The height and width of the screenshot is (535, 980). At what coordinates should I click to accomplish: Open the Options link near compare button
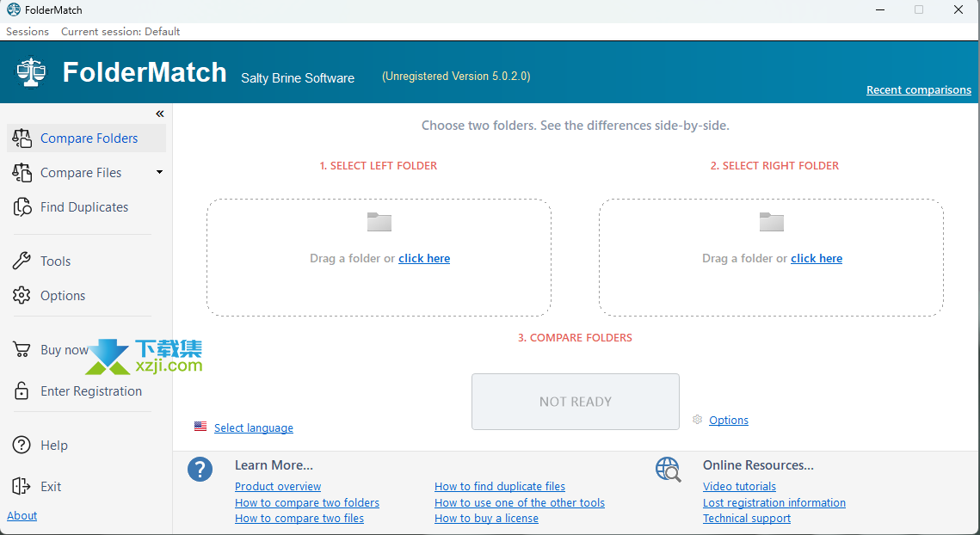click(x=729, y=420)
